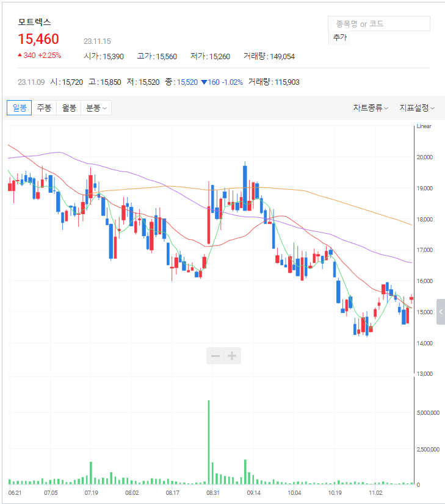Click the 시 15,720 hover open value
This screenshot has height=504, width=445.
pos(67,82)
